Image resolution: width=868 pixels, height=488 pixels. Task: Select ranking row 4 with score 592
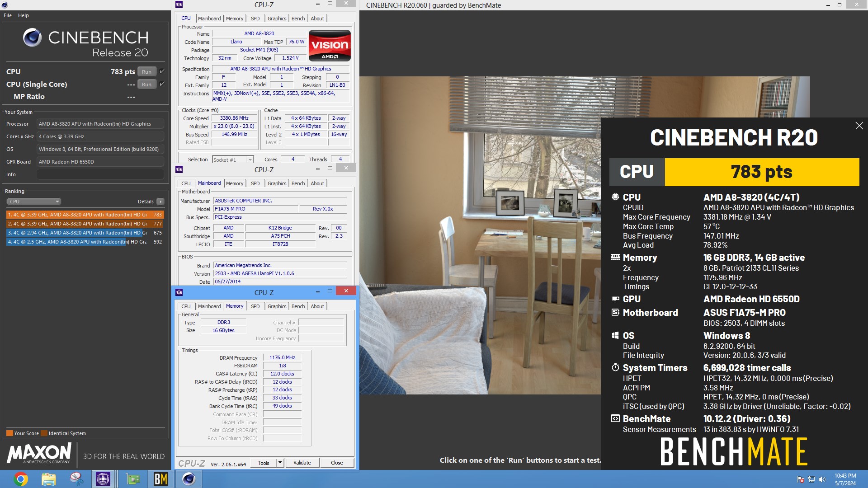pyautogui.click(x=85, y=242)
